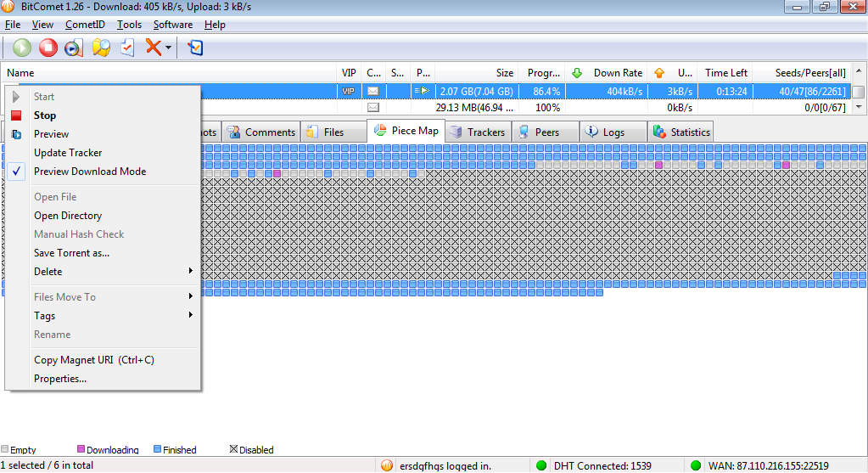Screen dimensions: 868x473
Task: Open the Tools menu in menu bar
Action: (x=129, y=25)
